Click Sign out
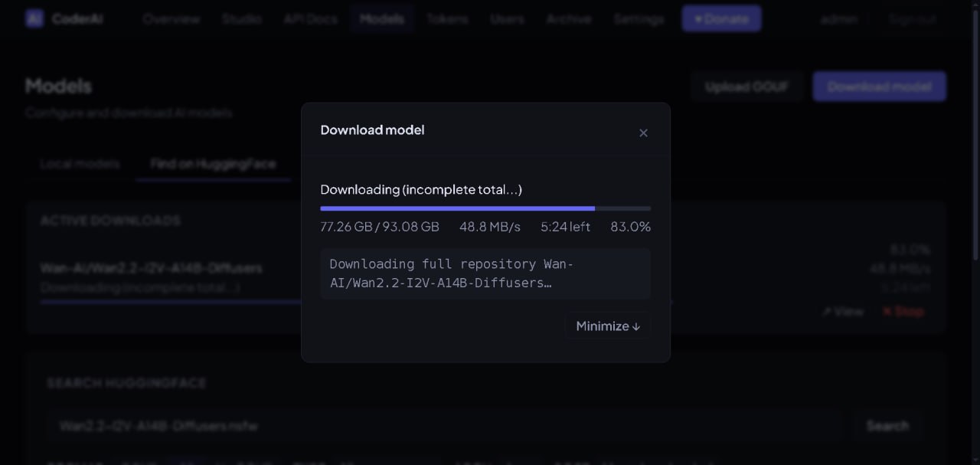The width and height of the screenshot is (980, 465). click(913, 18)
